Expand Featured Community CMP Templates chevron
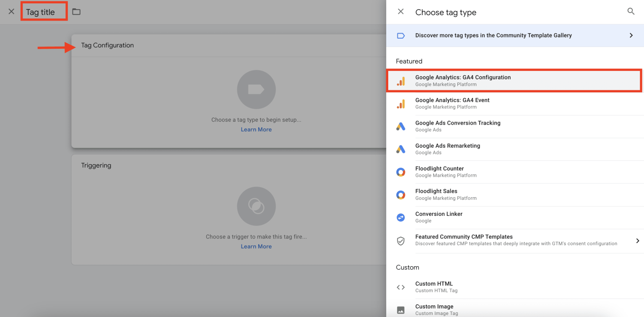 (x=637, y=241)
